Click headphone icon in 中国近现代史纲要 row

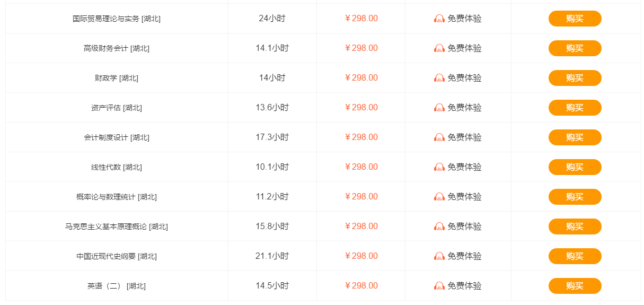pyautogui.click(x=439, y=256)
